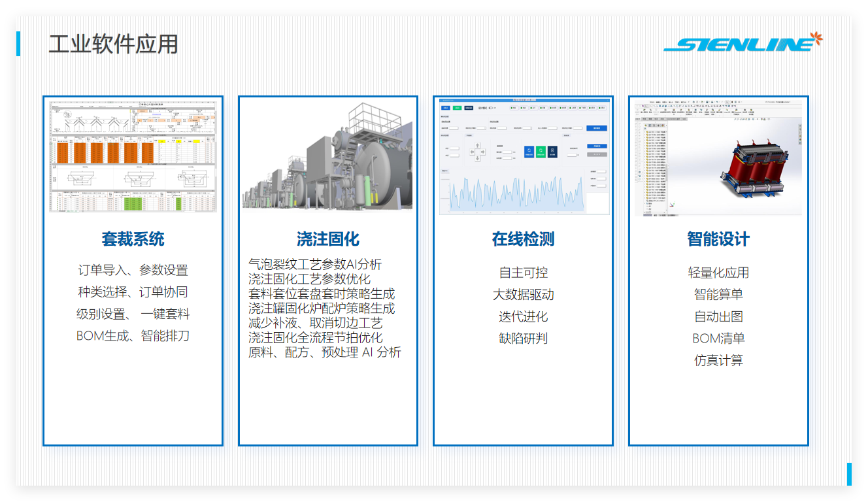
Task: Select the 套裁系统 heading
Action: point(133,239)
